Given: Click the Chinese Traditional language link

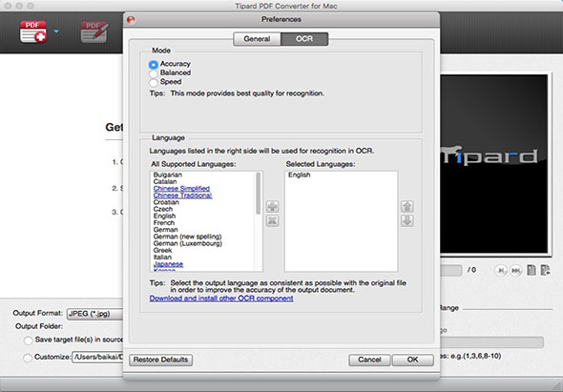Looking at the screenshot, I should pos(182,196).
